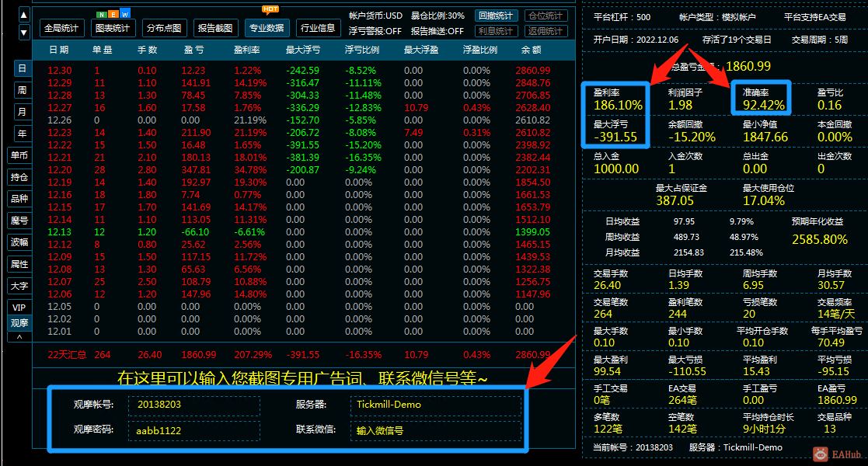
Task: Click the 利润因子 1.98 value
Action: point(681,105)
